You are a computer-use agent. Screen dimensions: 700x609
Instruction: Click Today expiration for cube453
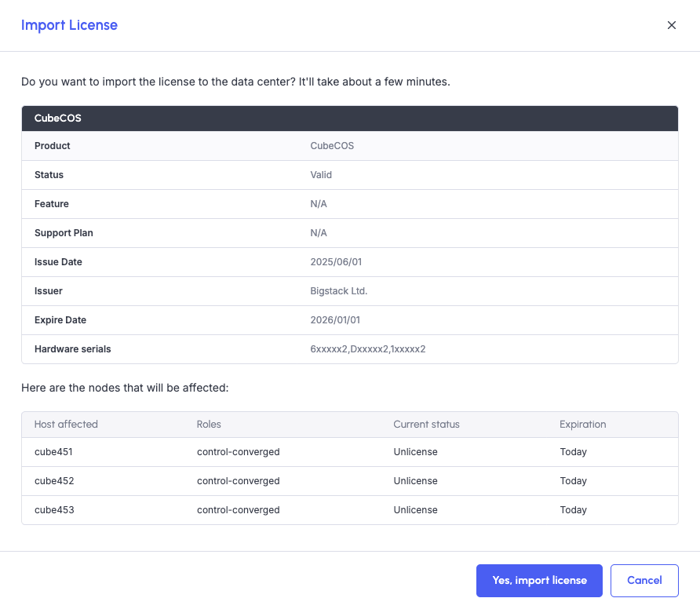point(574,510)
